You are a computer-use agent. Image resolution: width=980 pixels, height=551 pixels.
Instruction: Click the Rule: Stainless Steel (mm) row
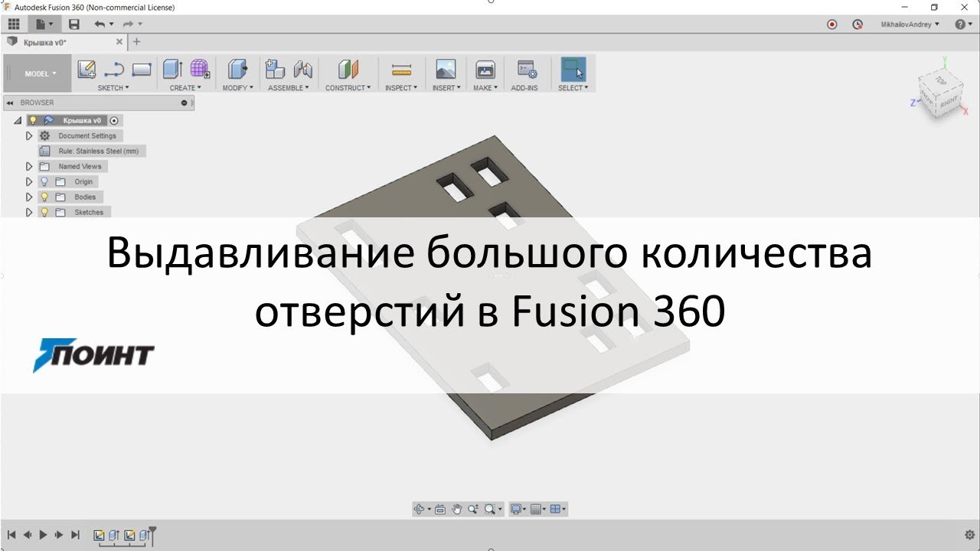pos(92,151)
